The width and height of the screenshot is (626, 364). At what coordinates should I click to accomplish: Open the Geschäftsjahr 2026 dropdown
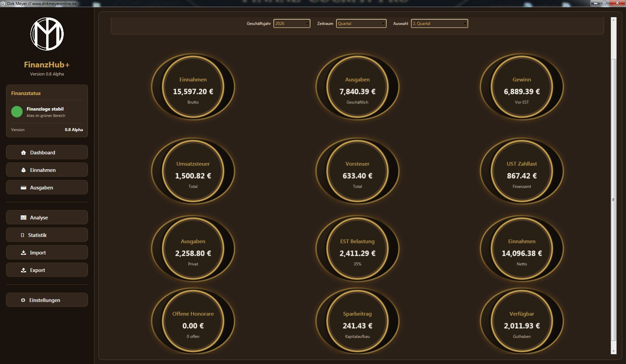292,24
